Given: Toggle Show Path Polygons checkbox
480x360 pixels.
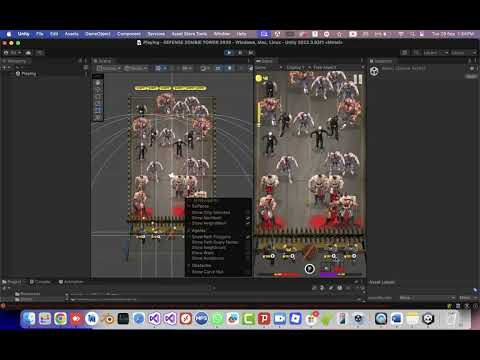Looking at the screenshot, I should pyautogui.click(x=247, y=237).
